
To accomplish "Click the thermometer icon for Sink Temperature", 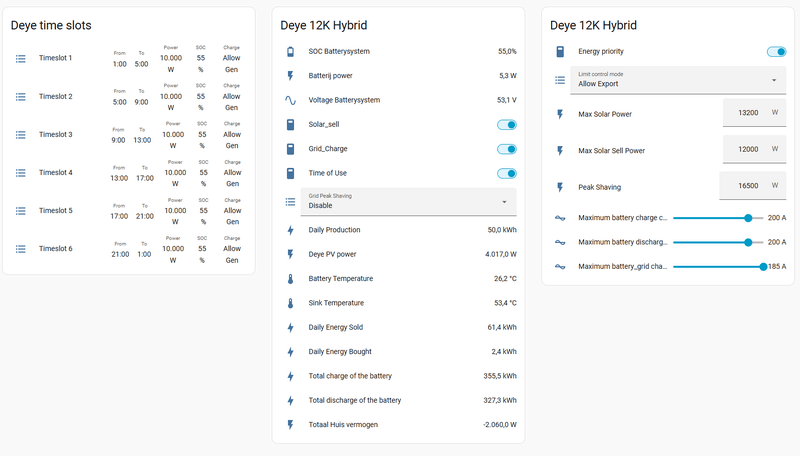I will coord(290,303).
